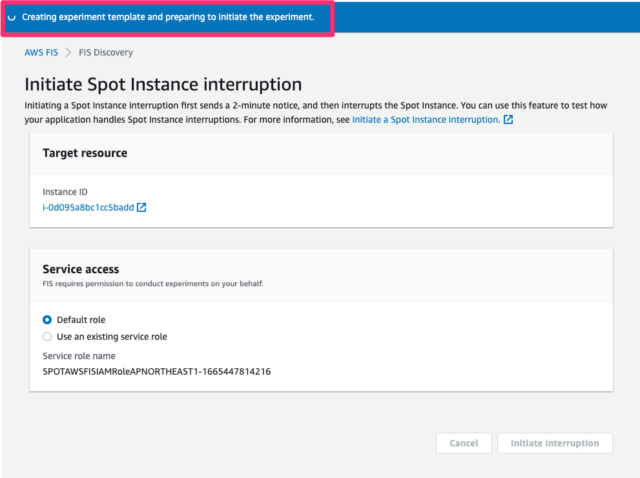Click the Service access section header
Image resolution: width=640 pixels, height=478 pixels.
click(81, 269)
